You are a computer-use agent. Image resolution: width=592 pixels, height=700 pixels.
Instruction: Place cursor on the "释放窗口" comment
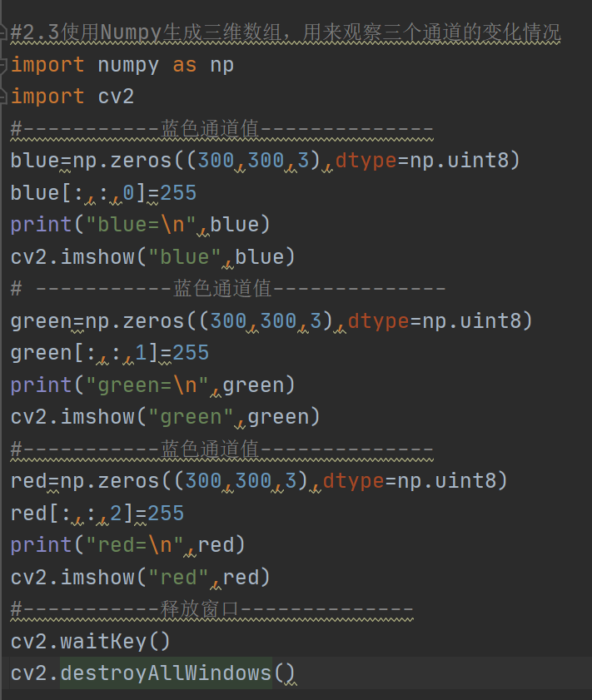click(x=198, y=609)
